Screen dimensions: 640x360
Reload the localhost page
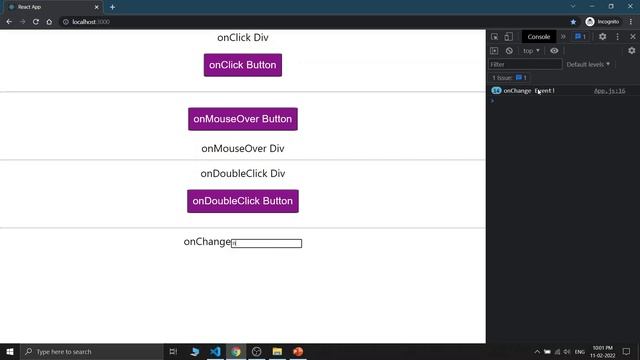[x=36, y=22]
